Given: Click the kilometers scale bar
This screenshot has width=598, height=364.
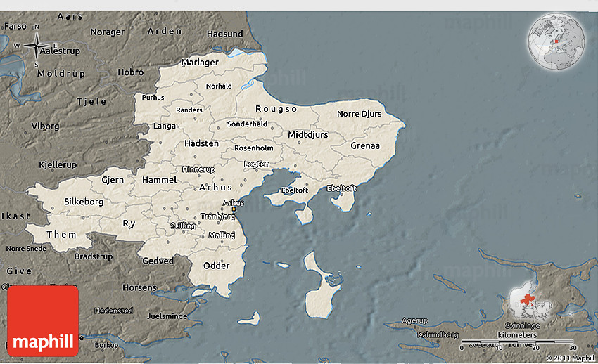Looking at the screenshot, I should pyautogui.click(x=517, y=342).
